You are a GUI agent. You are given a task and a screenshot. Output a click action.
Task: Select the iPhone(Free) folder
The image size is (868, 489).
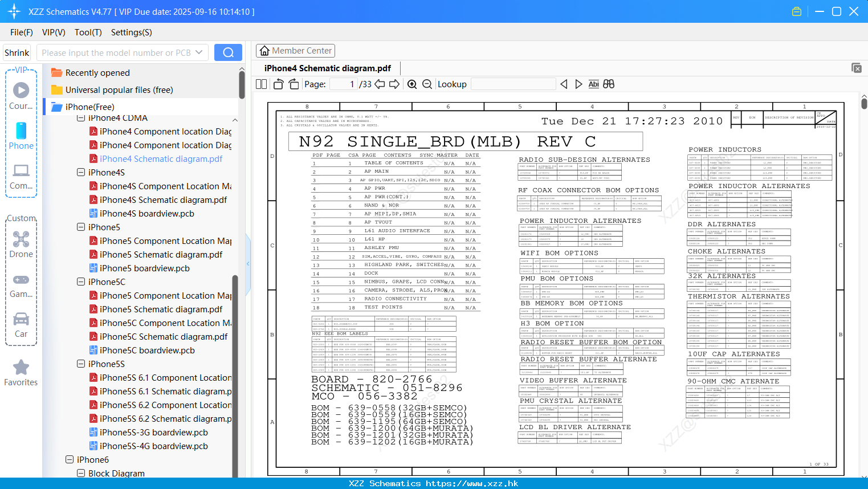pyautogui.click(x=83, y=107)
